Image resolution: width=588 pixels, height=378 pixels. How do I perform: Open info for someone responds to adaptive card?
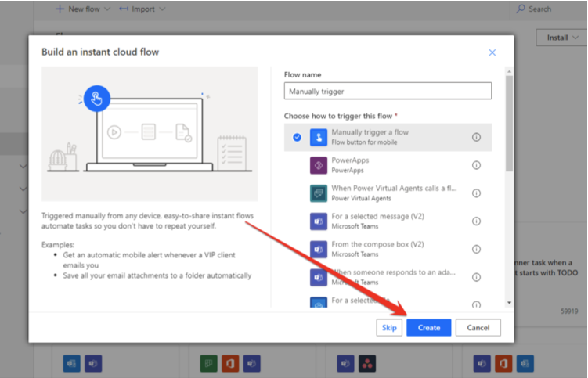pyautogui.click(x=476, y=277)
